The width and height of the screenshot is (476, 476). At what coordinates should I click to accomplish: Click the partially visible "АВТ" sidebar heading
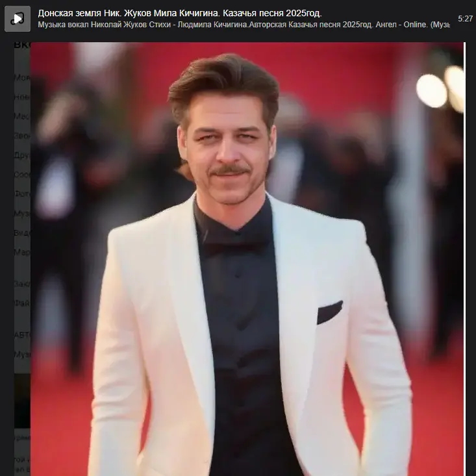pos(21,334)
